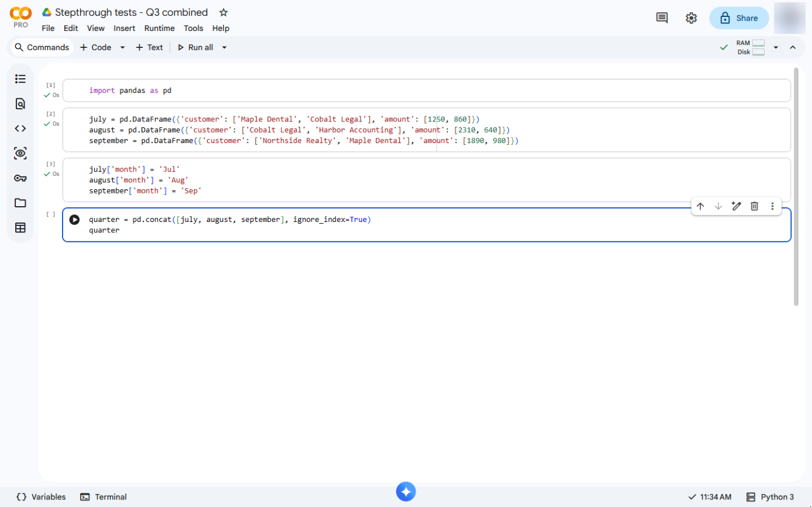Click the AI edit wand icon
Viewport: 812px width, 507px height.
[x=737, y=206]
